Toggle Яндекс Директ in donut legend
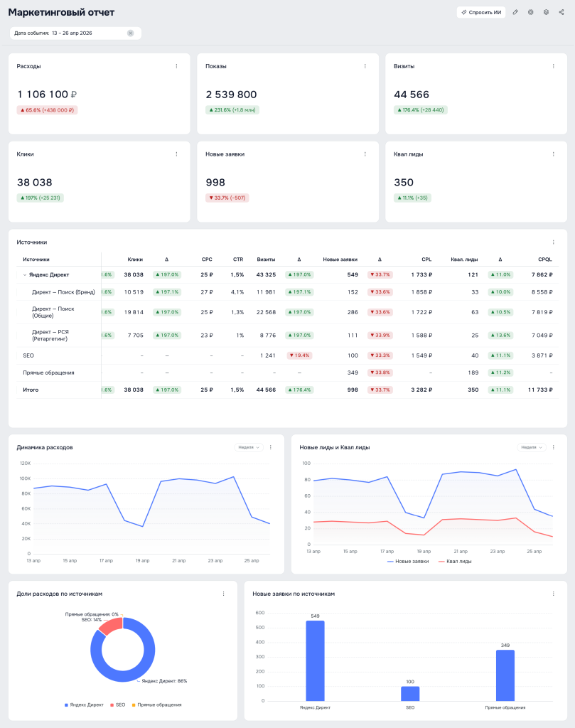This screenshot has width=575, height=728. click(x=84, y=705)
